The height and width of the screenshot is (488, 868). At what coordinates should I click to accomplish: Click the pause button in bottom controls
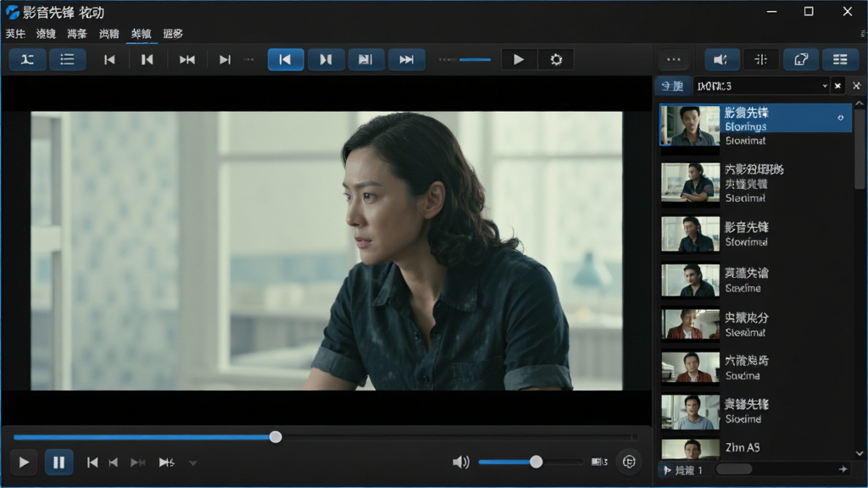point(58,462)
